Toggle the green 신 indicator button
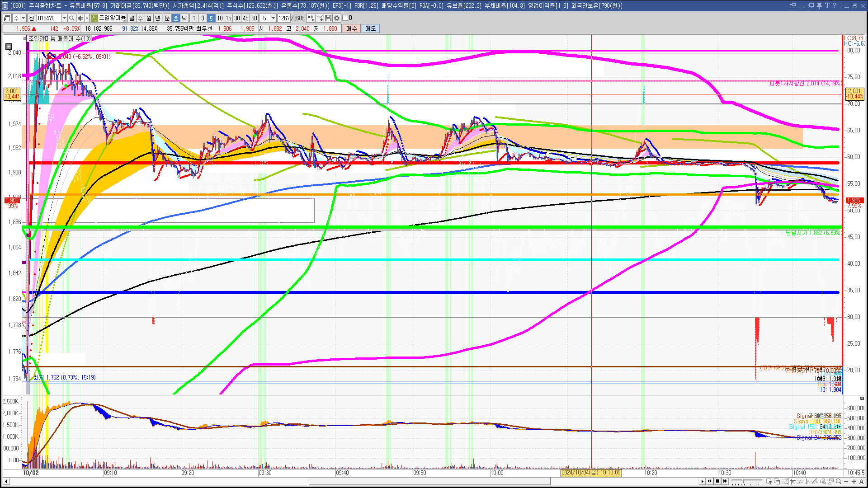Image resolution: width=868 pixels, height=488 pixels. click(94, 18)
